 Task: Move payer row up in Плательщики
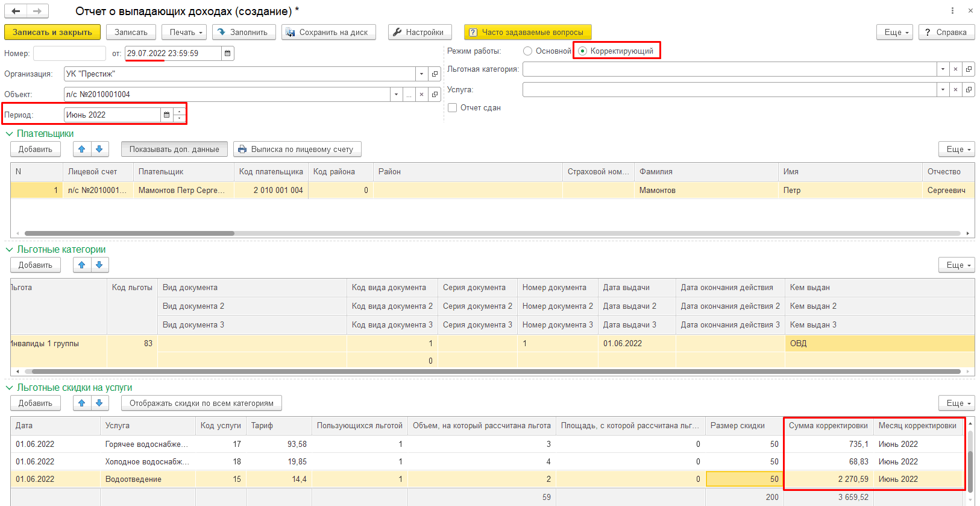click(x=82, y=149)
